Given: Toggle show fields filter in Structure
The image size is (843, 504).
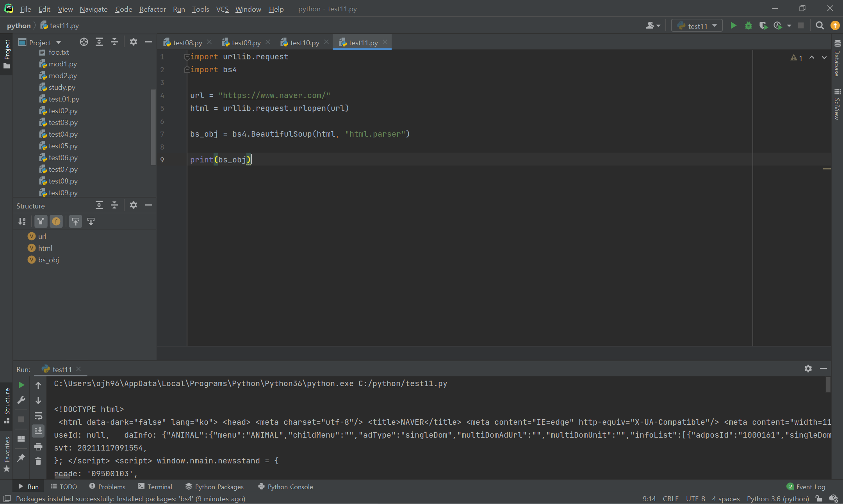Looking at the screenshot, I should pyautogui.click(x=56, y=222).
